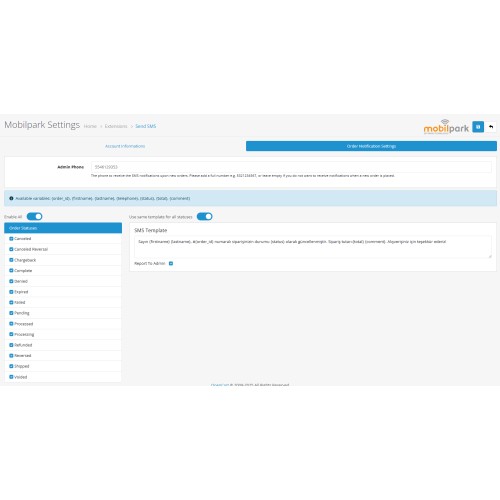Click the info icon in variables banner
This screenshot has width=500, height=500.
pos(11,198)
